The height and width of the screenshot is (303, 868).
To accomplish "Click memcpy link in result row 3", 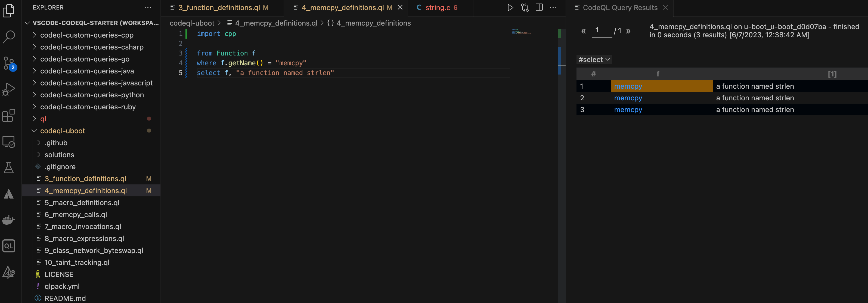I will point(628,110).
